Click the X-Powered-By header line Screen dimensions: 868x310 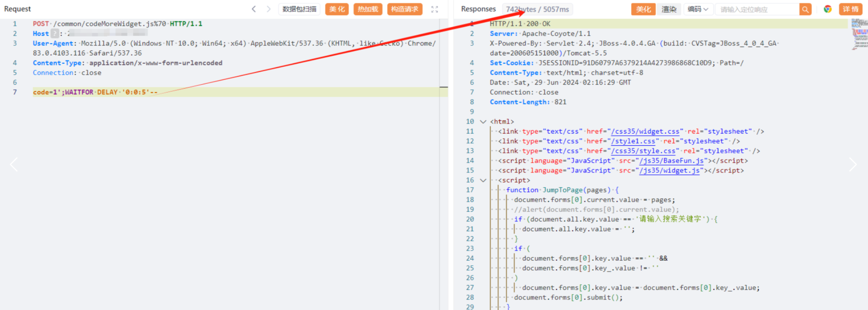(635, 48)
